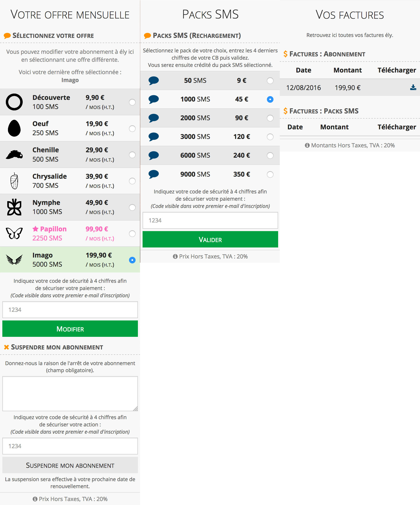Click the Valider button
Viewport: 420px width, 505px height.
(x=210, y=239)
